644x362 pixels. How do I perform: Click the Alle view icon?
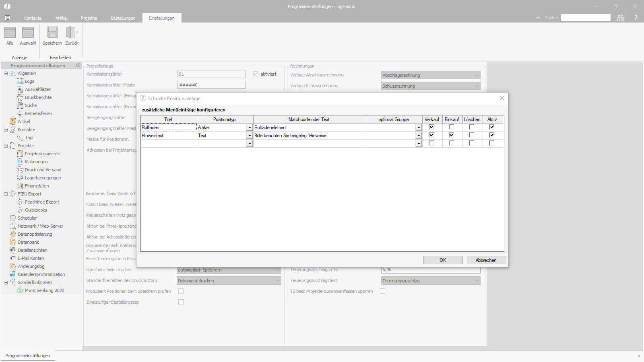[x=10, y=33]
